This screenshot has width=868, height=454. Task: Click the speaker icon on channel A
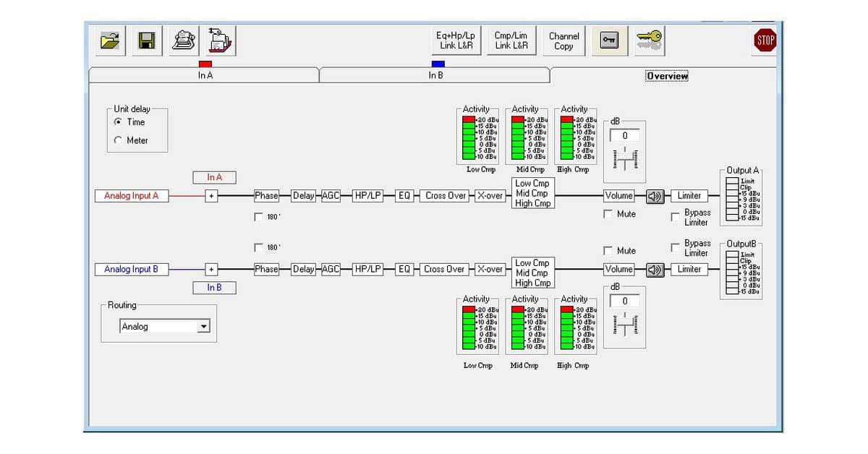pos(655,196)
